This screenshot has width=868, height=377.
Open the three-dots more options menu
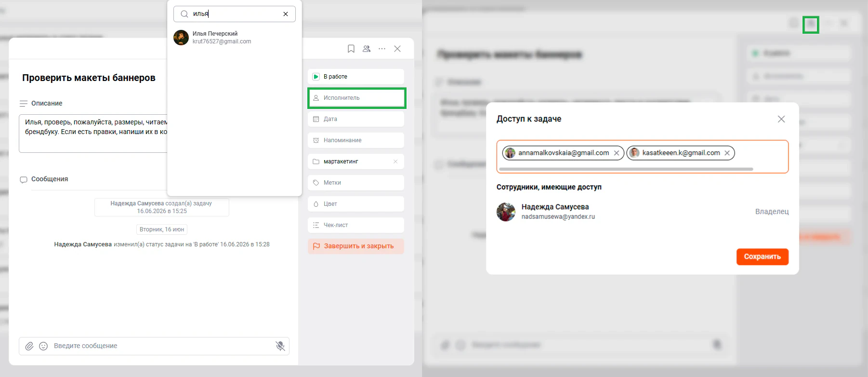(382, 49)
